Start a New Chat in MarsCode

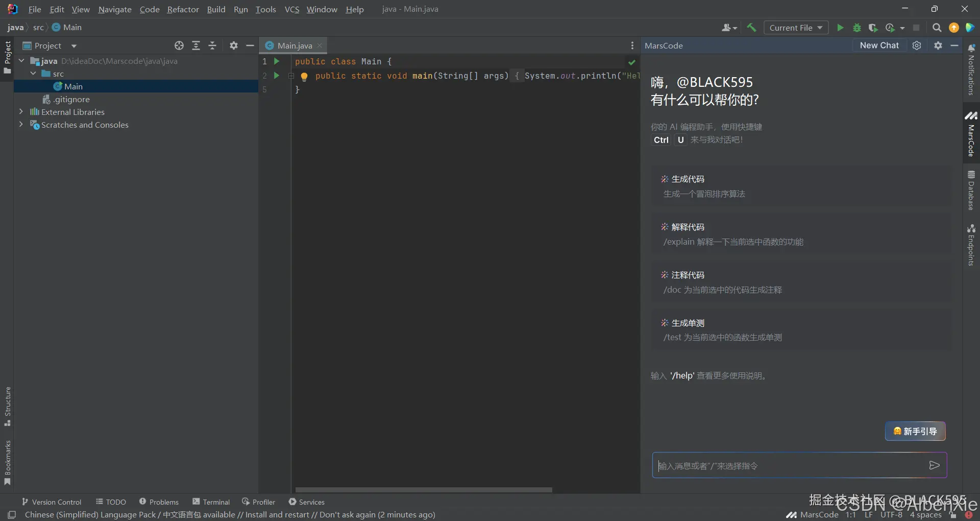[x=879, y=45]
